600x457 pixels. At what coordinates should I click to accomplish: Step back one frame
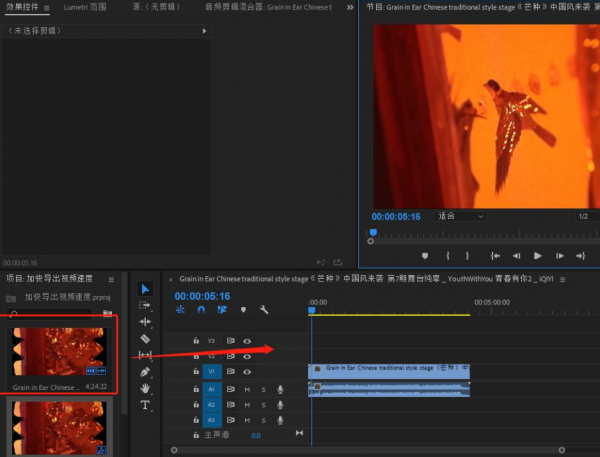pyautogui.click(x=516, y=256)
